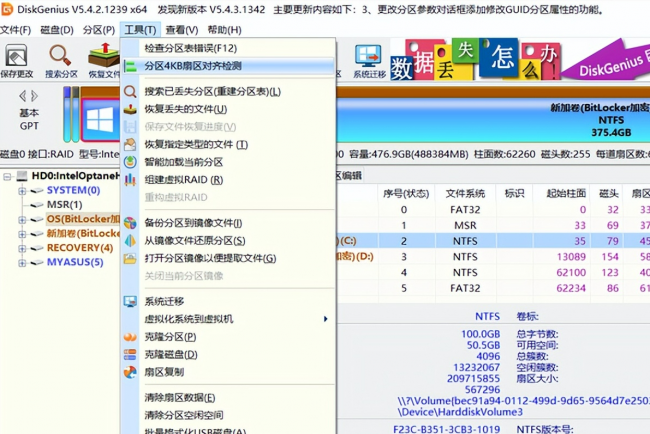Click the icon beside 克隆磁盘(D)
The width and height of the screenshot is (650, 434).
click(130, 354)
